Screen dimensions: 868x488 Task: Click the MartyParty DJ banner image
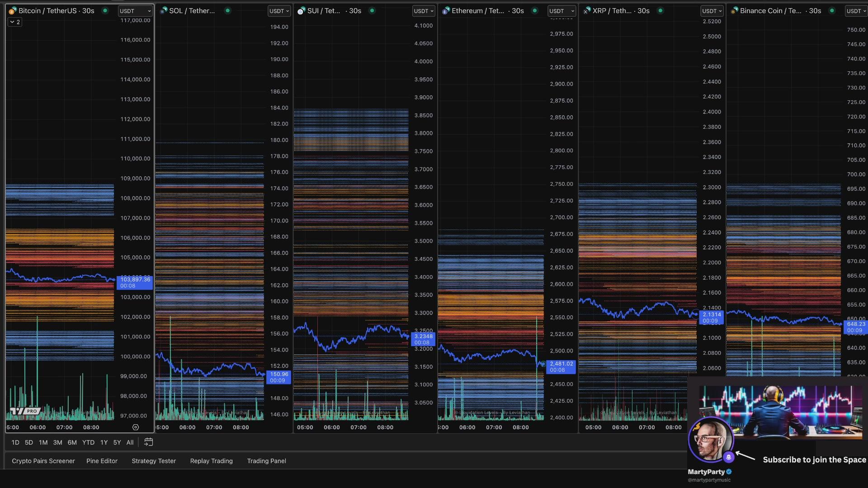point(781,412)
